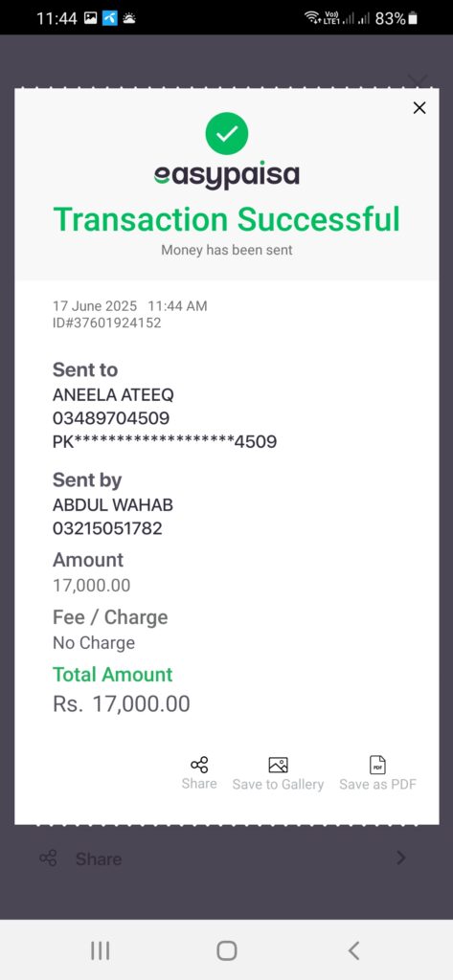Tap the green success checkmark icon

click(226, 133)
